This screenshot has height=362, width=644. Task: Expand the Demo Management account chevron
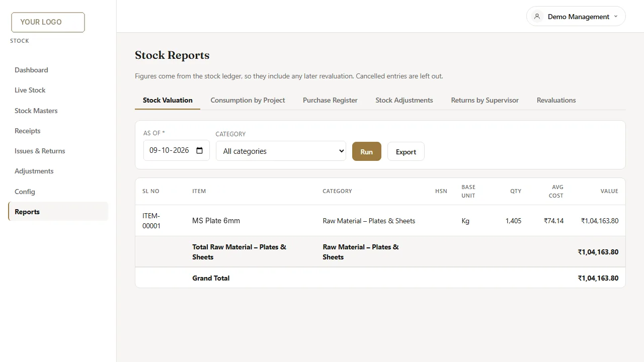616,17
